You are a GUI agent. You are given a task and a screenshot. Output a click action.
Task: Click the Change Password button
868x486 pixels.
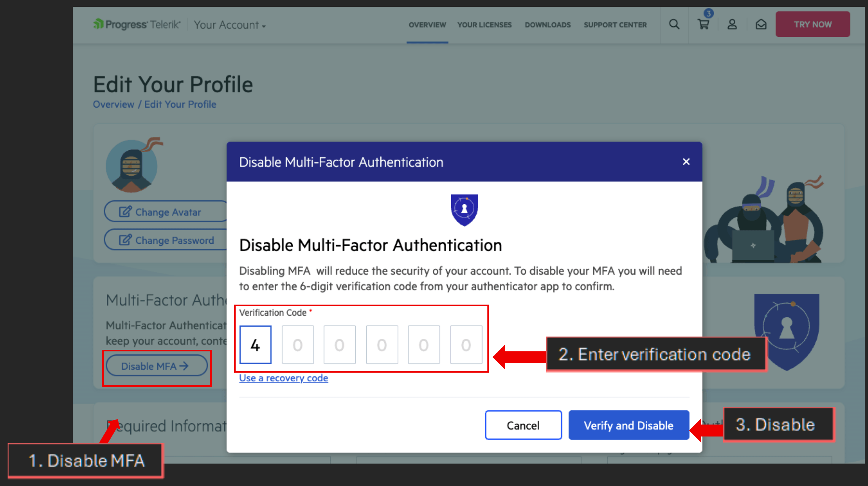tap(166, 240)
